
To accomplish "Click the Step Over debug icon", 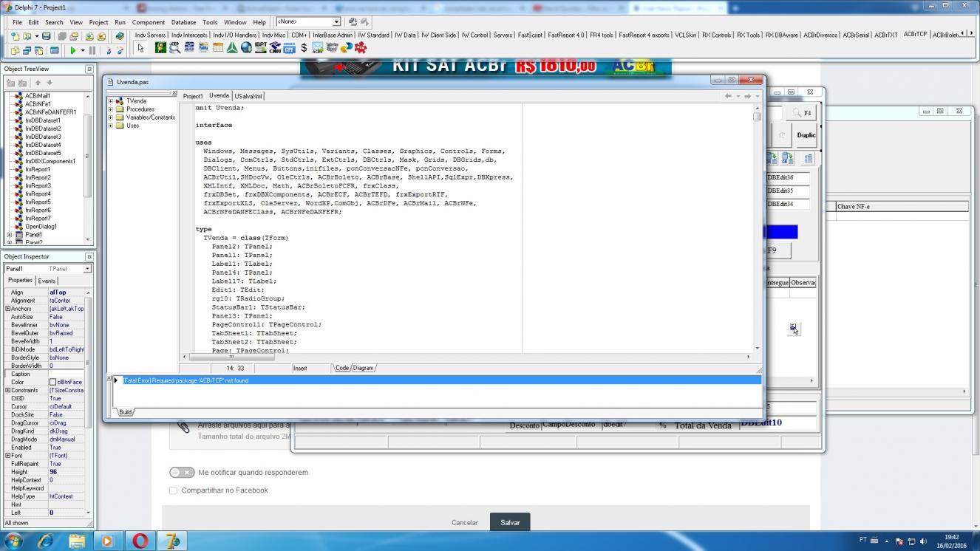I will (120, 50).
